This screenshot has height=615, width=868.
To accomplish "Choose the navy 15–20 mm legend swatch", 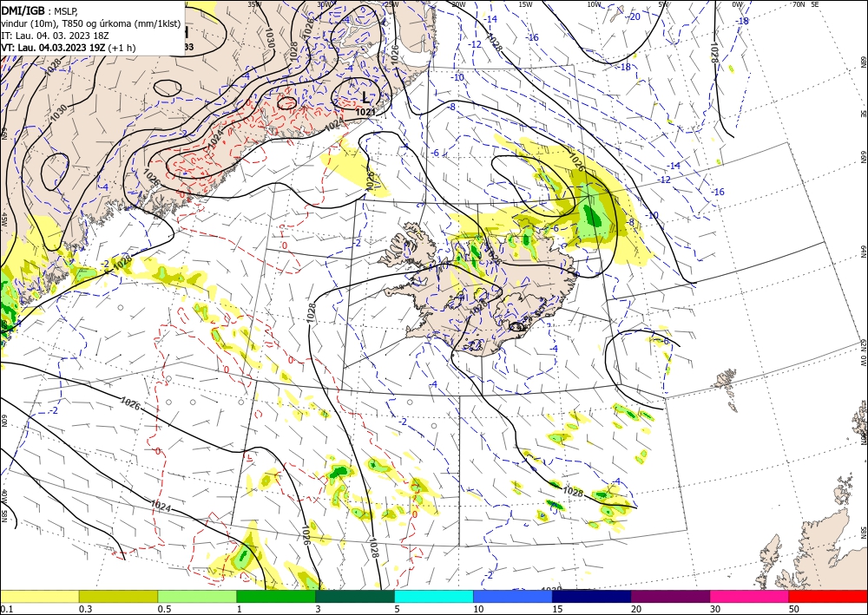I will [x=592, y=596].
